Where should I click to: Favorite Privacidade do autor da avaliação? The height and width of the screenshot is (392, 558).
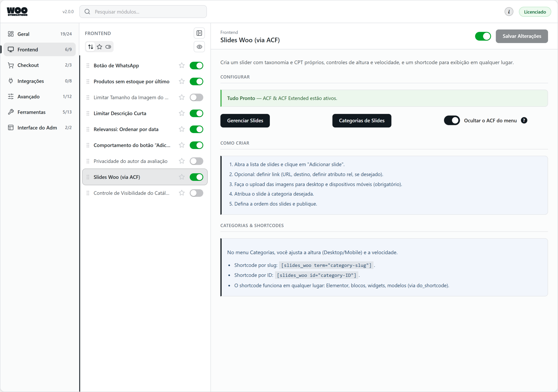182,161
